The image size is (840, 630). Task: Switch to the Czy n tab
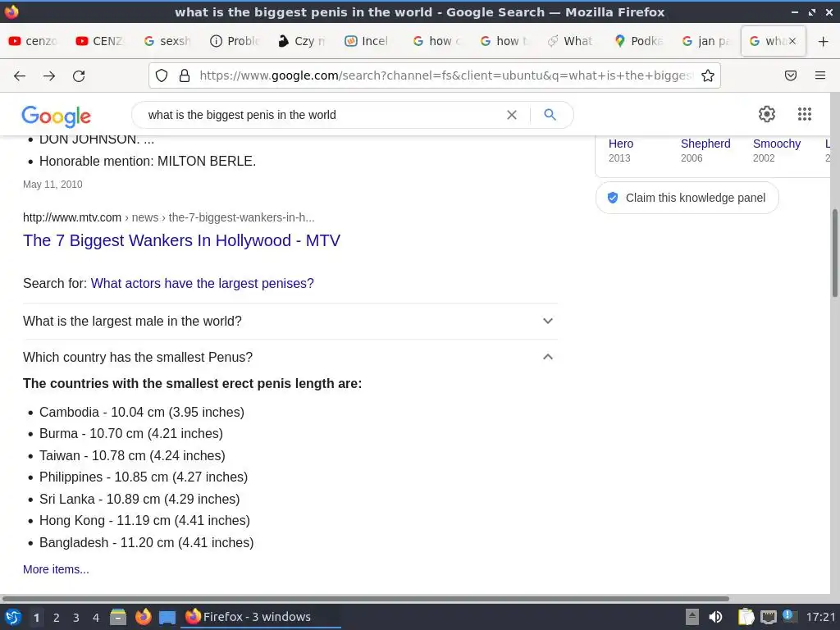pyautogui.click(x=302, y=41)
